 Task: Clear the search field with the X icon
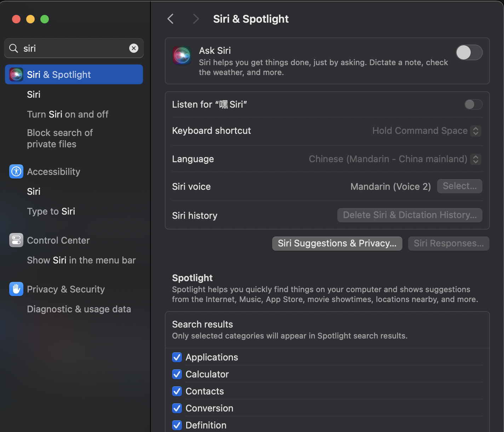coord(134,48)
